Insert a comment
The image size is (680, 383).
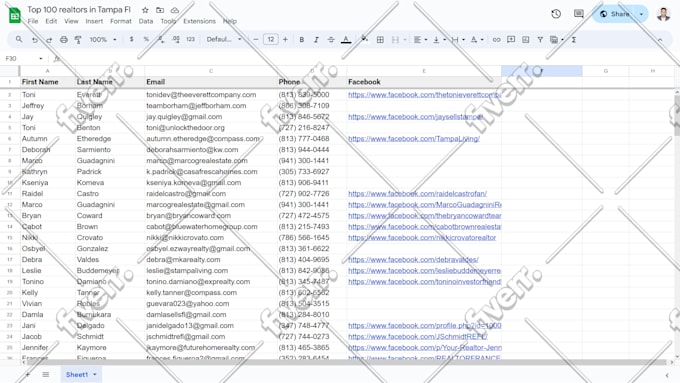[511, 39]
